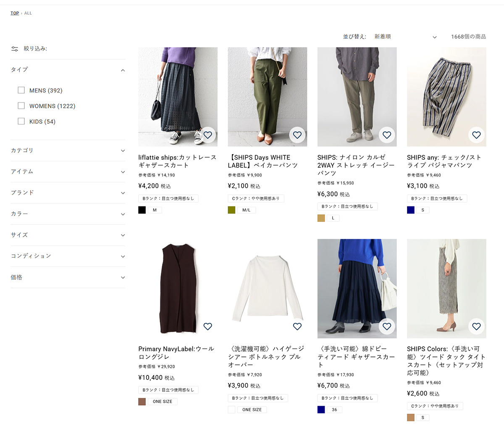Expand the 価格 filter section

(x=68, y=277)
